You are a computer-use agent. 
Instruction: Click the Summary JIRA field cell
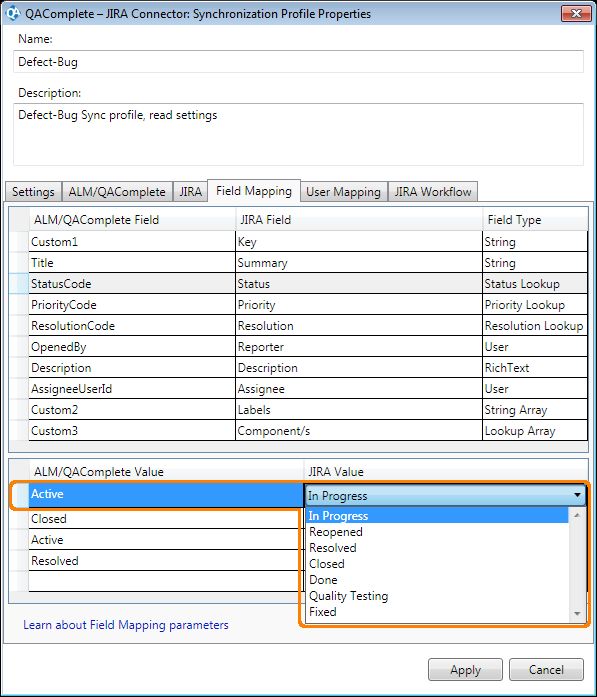pos(359,263)
